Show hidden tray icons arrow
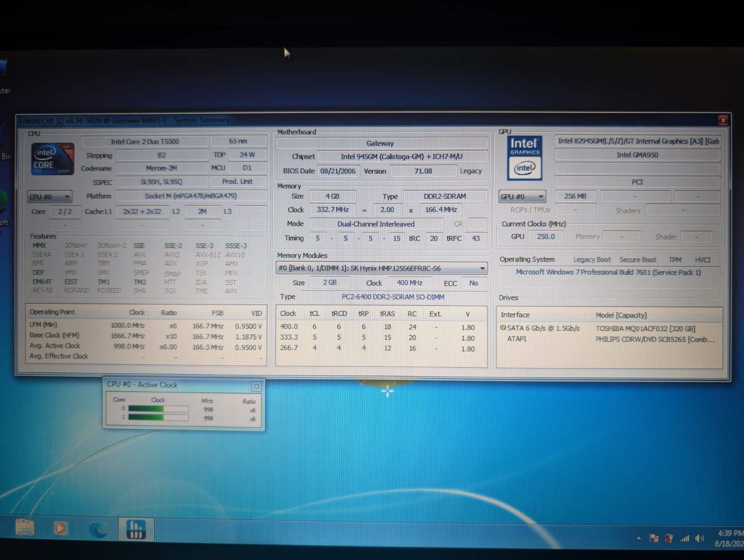 click(x=638, y=538)
